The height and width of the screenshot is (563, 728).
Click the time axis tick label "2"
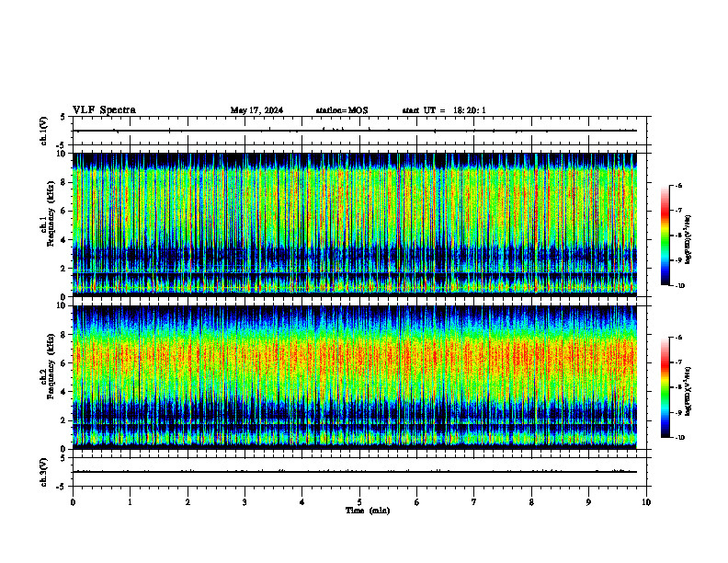point(188,502)
